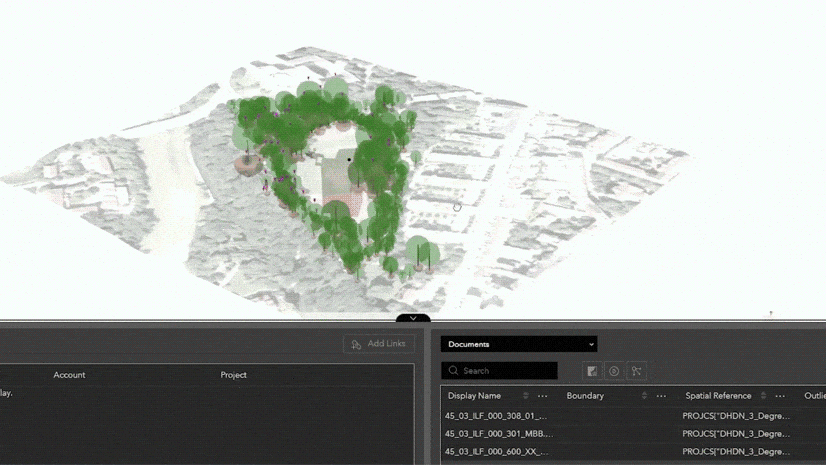This screenshot has height=465, width=826.
Task: Sort by Boundary column arrows
Action: click(x=644, y=395)
